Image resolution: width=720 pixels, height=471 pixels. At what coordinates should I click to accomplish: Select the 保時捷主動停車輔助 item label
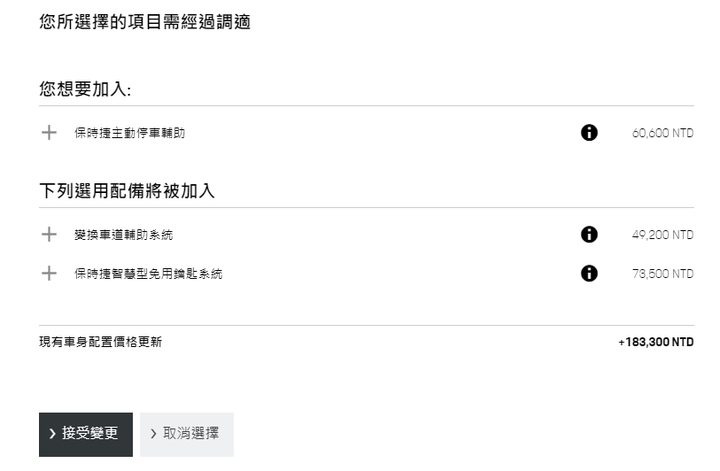tap(130, 133)
